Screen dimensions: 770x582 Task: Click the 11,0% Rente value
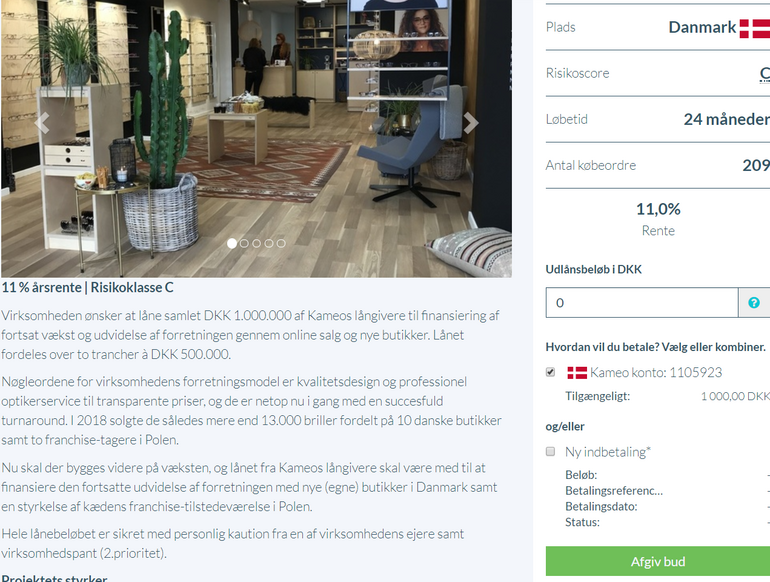tap(658, 219)
